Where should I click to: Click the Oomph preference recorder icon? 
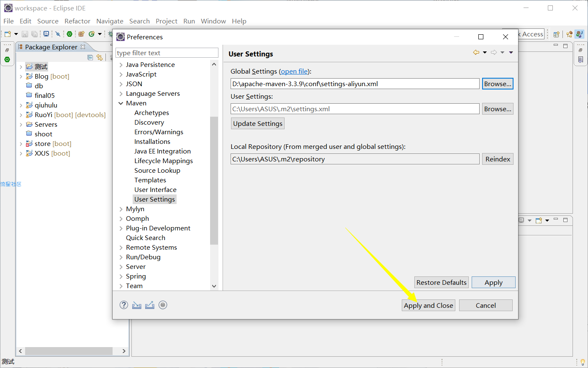point(163,305)
